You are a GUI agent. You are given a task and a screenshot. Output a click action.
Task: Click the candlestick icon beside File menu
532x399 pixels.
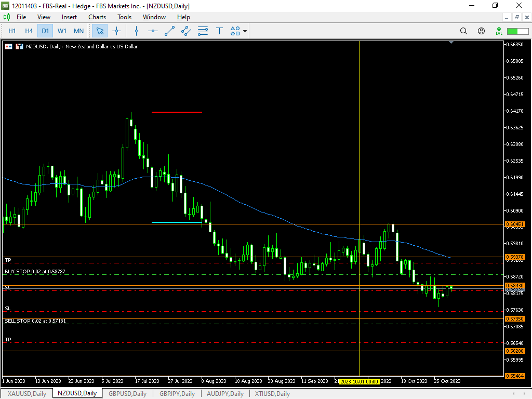coord(7,17)
